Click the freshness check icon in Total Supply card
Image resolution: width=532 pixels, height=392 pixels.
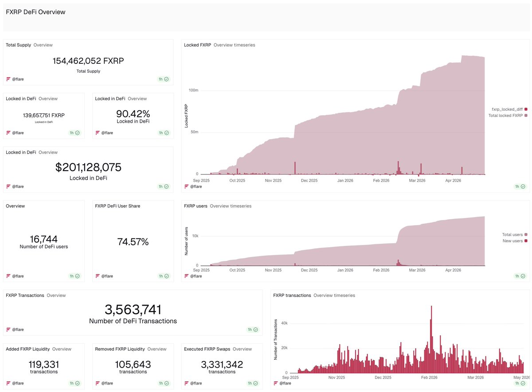[x=166, y=79]
